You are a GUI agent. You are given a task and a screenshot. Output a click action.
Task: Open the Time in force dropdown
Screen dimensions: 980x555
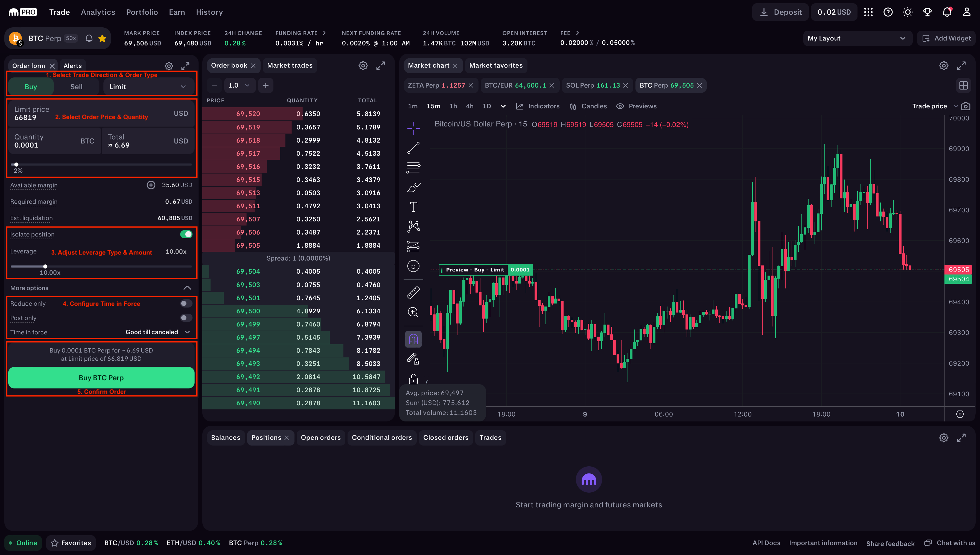coord(157,333)
